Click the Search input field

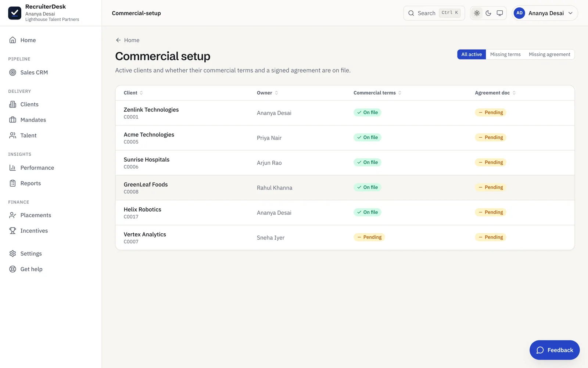point(434,13)
